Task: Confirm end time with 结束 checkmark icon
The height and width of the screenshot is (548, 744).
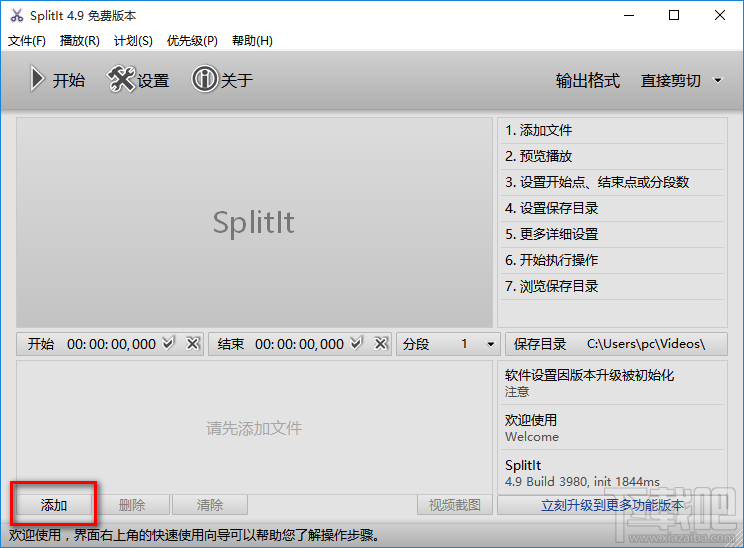Action: click(356, 343)
